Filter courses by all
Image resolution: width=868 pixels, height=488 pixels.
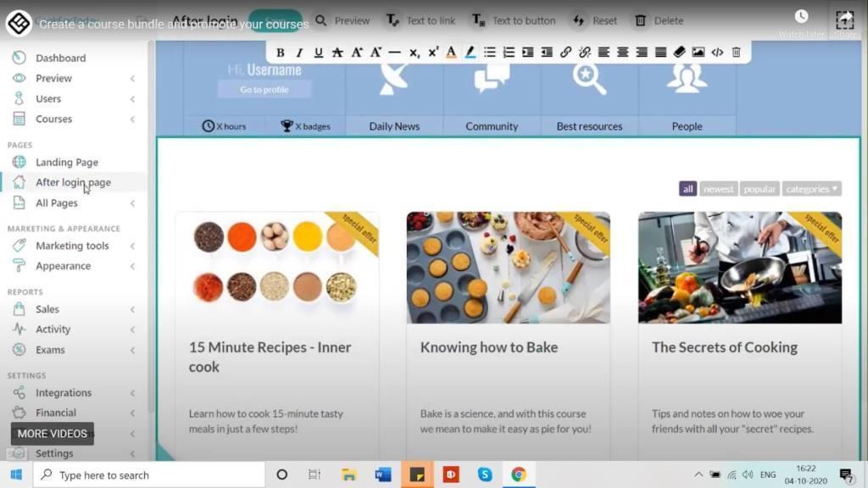tap(687, 189)
